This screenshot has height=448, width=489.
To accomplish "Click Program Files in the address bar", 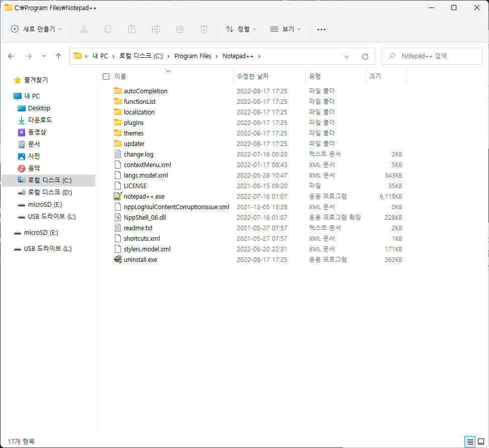I will click(193, 56).
